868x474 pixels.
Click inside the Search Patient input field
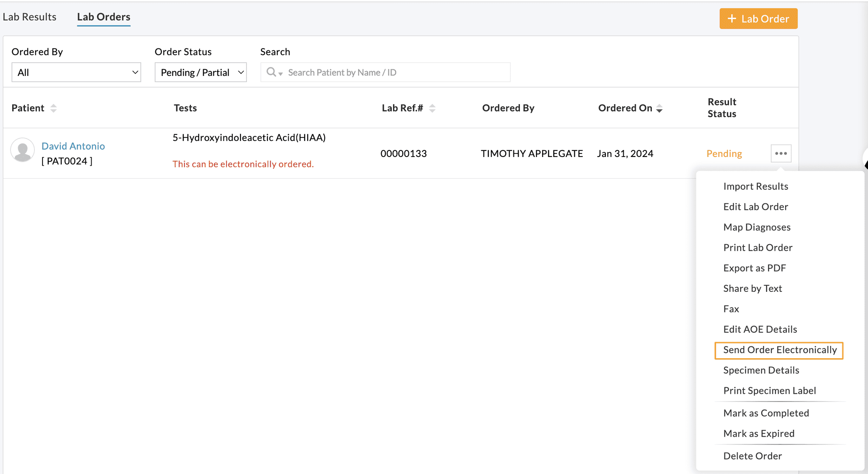(391, 72)
